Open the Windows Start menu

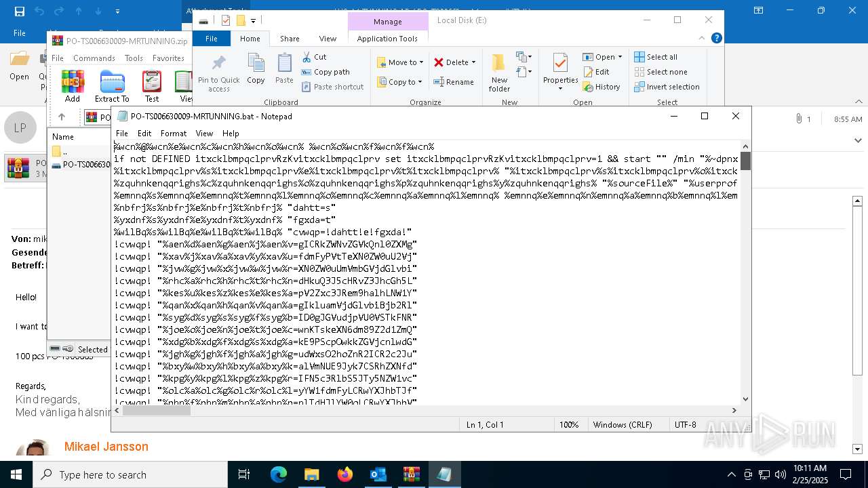[16, 474]
